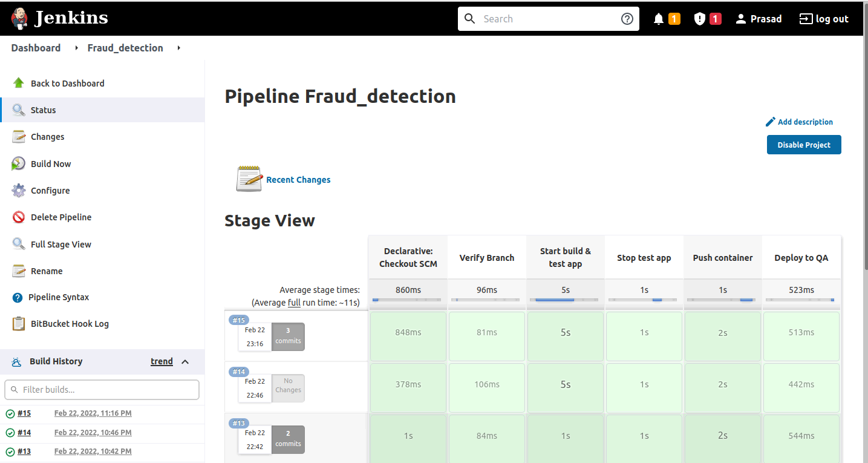Click the Declarative: Checkout SCM average time bar

[406, 300]
